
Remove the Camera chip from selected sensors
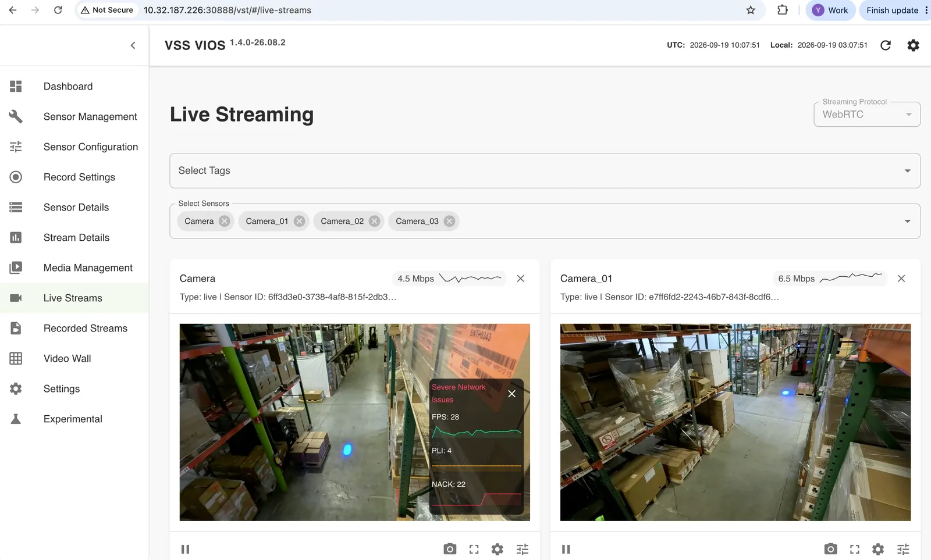[x=224, y=221]
